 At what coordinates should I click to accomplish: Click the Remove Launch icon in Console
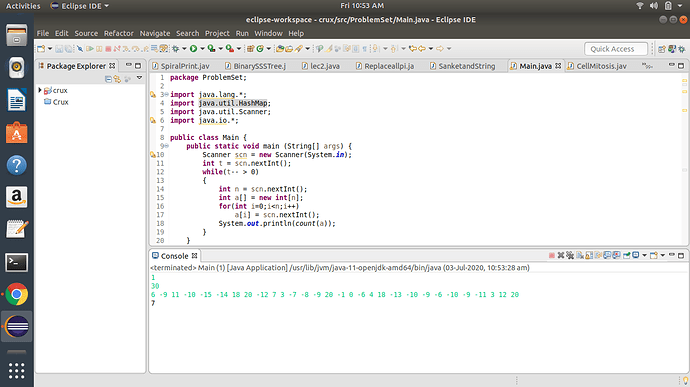click(x=561, y=255)
